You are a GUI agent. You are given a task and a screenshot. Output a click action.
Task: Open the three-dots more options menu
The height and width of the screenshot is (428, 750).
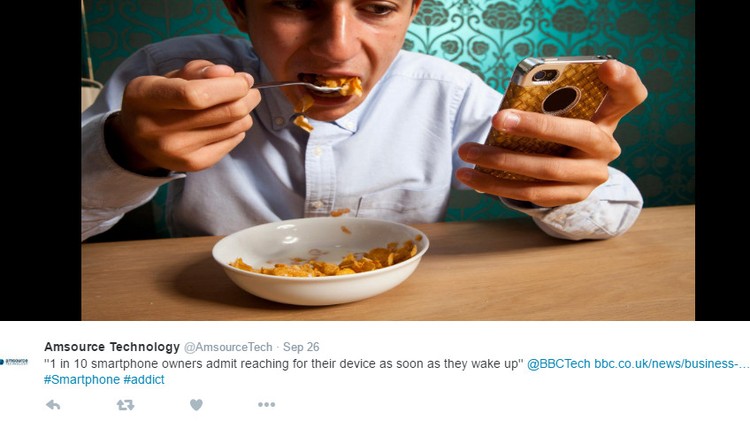pyautogui.click(x=266, y=405)
